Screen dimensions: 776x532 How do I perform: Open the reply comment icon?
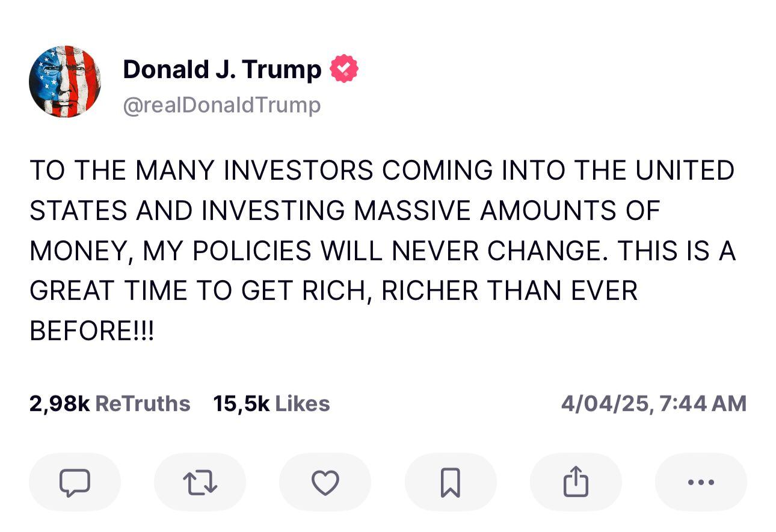point(74,482)
